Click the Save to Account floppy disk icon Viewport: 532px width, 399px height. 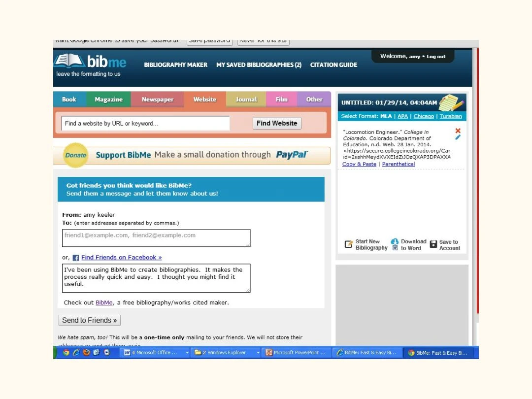[x=433, y=244]
